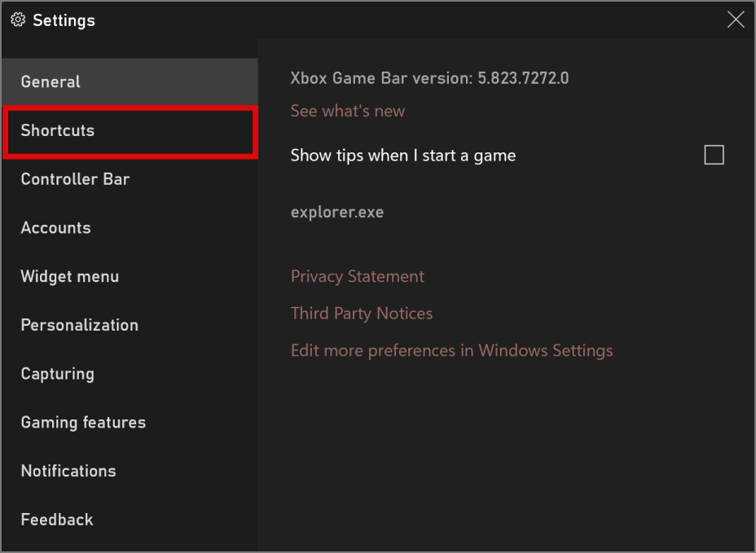Select the Personalization section
Image resolution: width=756 pixels, height=553 pixels.
pos(80,325)
